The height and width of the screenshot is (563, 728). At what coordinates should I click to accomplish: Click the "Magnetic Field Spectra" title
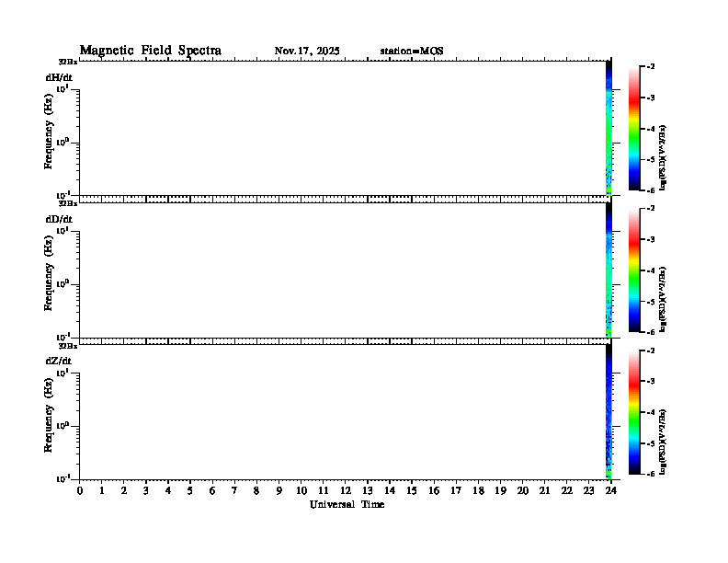151,51
